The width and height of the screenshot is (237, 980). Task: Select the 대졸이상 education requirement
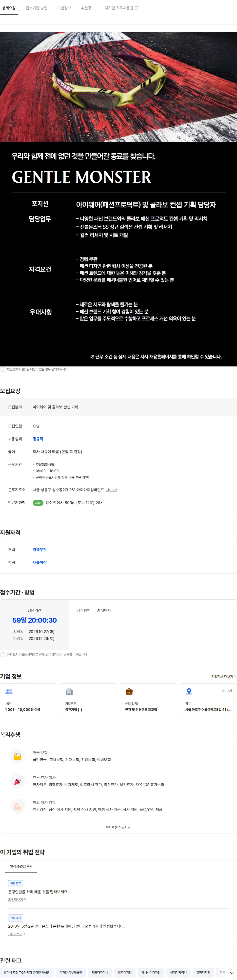(x=39, y=562)
